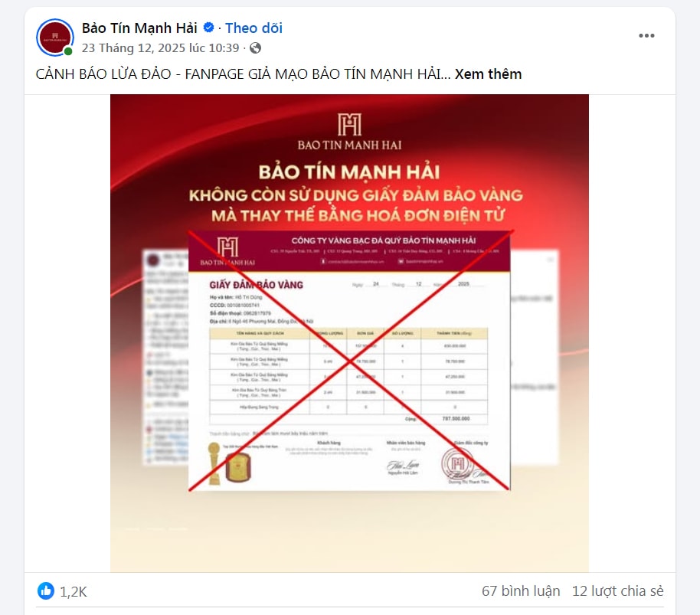Open the red warning post image
The width and height of the screenshot is (700, 615).
click(x=349, y=333)
